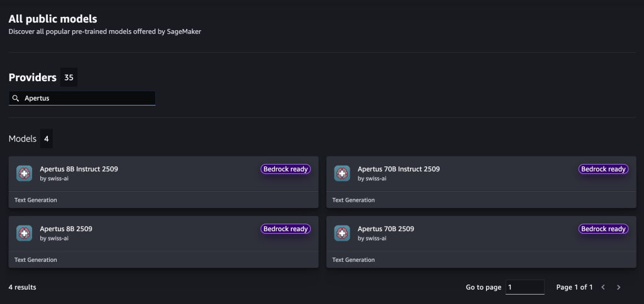Screen dimensions: 644x304
Task: Click Text Generation label on Apertus 8B 2509 card
Action: (x=36, y=259)
